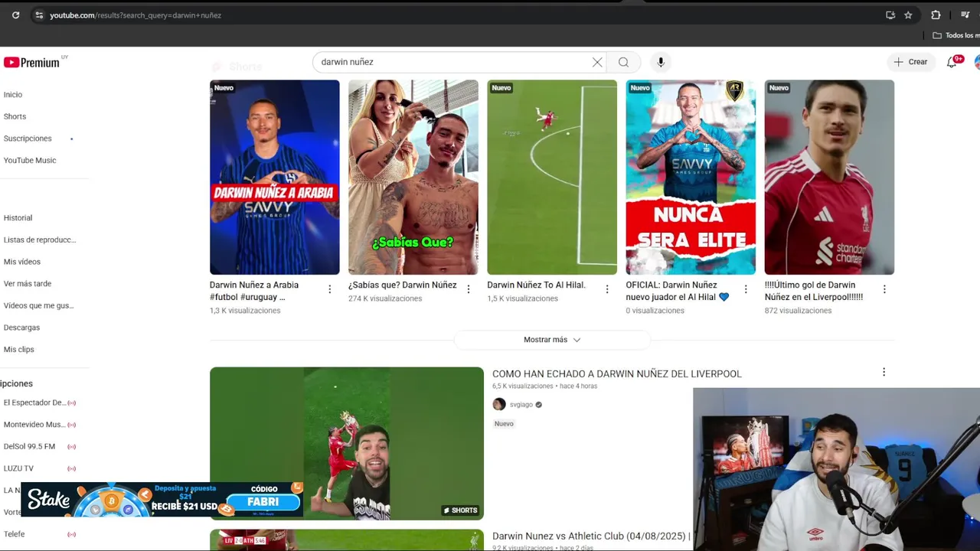980x551 pixels.
Task: Open Telefe subscription channel
Action: [14, 534]
